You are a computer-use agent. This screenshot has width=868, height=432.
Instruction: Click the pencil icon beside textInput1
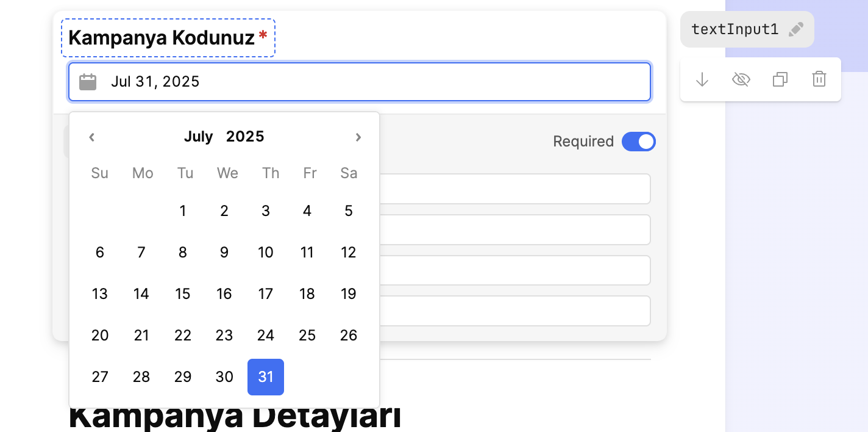[x=796, y=29]
